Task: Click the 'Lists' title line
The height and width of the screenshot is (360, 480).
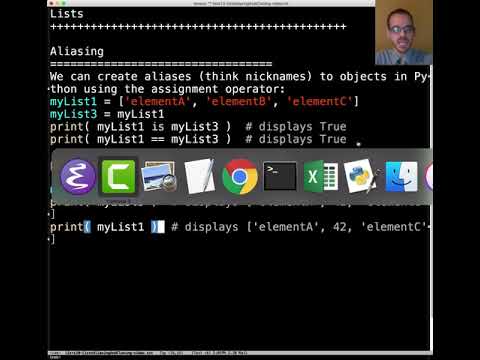Action: click(x=66, y=14)
